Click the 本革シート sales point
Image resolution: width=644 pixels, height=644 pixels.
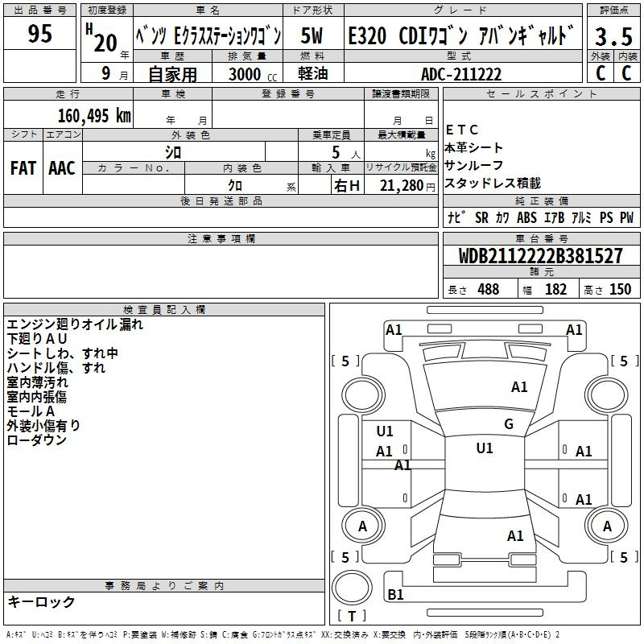tap(473, 147)
